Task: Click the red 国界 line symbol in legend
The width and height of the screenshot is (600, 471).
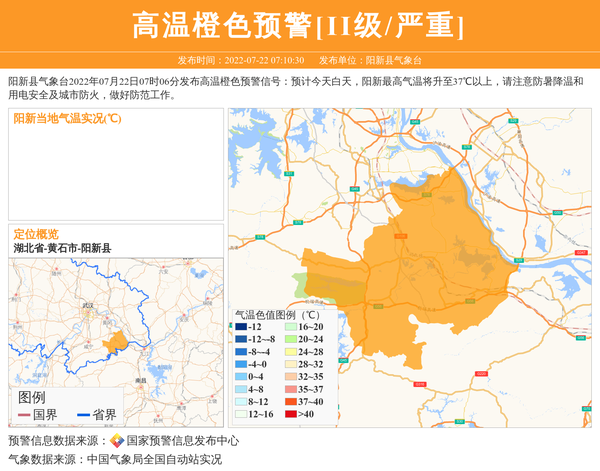Action: (24, 415)
